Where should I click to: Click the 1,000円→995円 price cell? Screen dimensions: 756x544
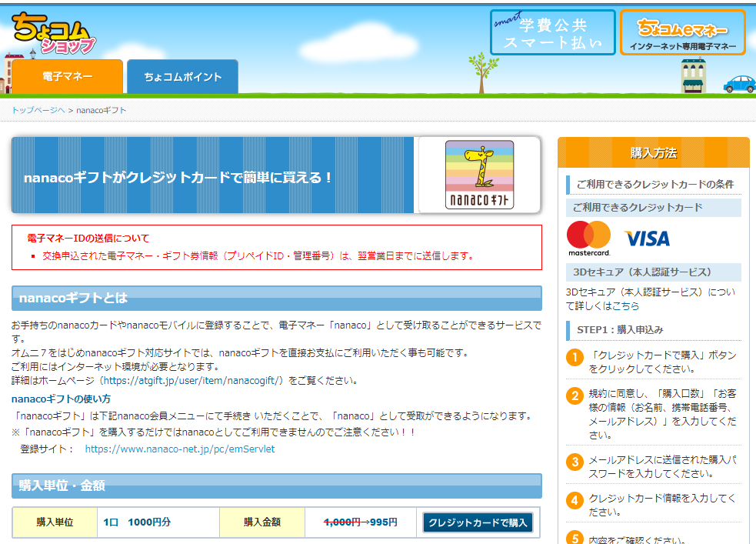(361, 522)
